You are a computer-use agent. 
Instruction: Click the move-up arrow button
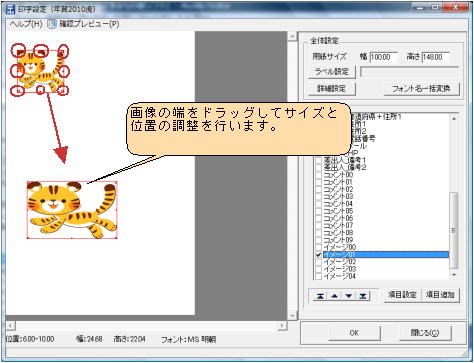pyautogui.click(x=335, y=296)
